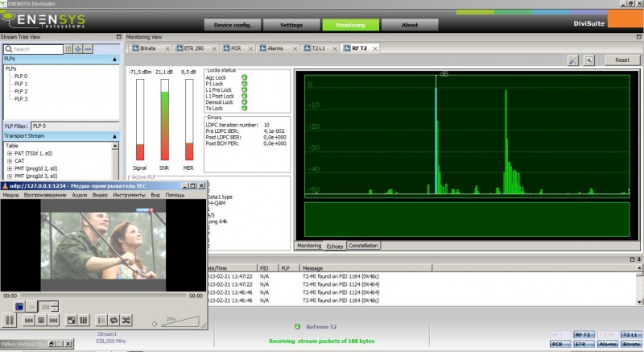This screenshot has height=352, width=644.
Task: Click the plus icon beside the Search field
Action: click(x=78, y=49)
